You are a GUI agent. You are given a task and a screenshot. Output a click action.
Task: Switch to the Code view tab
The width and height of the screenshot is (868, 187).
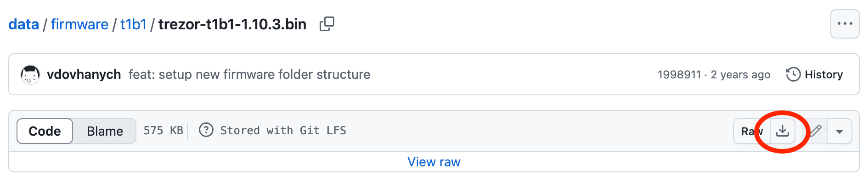coord(45,131)
